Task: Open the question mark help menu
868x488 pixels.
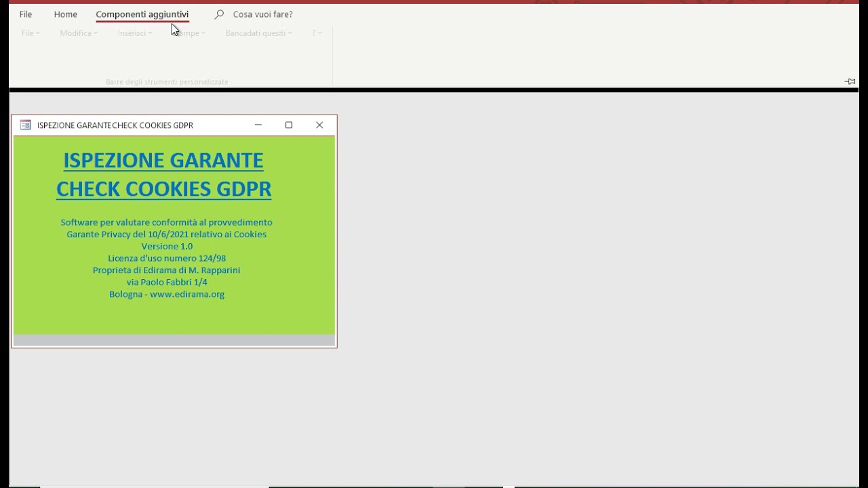Action: [x=317, y=33]
